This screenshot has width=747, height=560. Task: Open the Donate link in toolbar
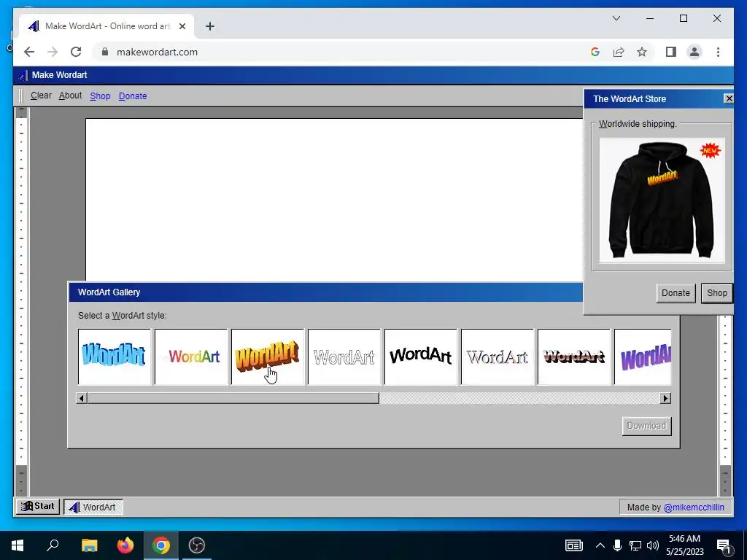click(x=133, y=96)
